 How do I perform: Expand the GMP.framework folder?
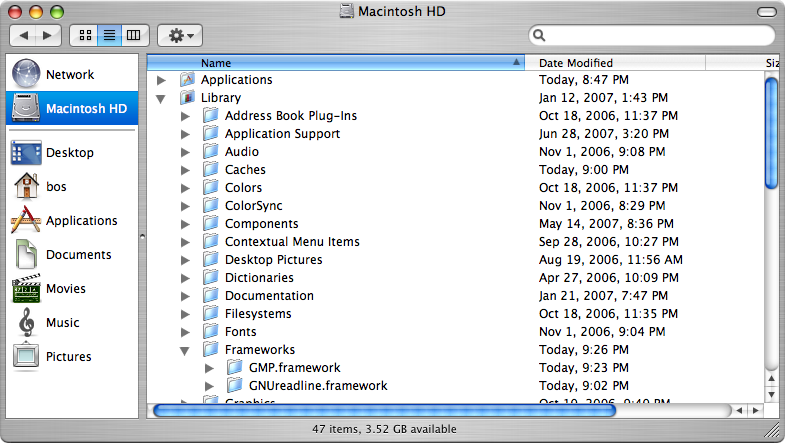(209, 368)
